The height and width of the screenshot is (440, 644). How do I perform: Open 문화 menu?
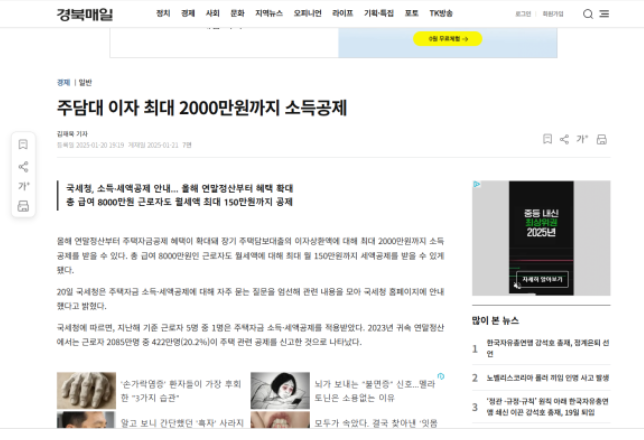(x=237, y=14)
